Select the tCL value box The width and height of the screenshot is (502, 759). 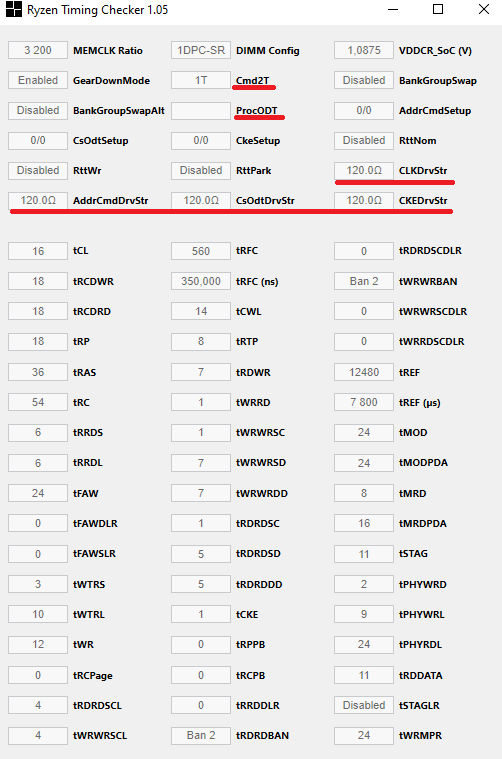(38, 251)
